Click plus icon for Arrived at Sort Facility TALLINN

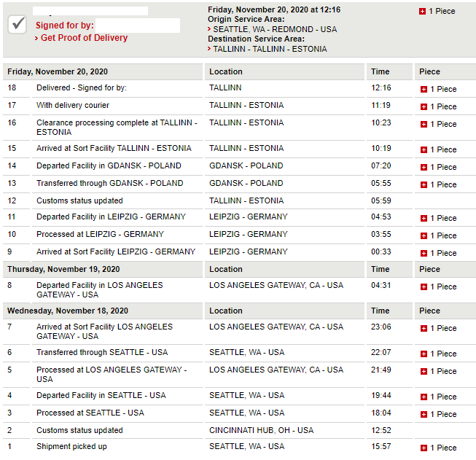tap(424, 149)
